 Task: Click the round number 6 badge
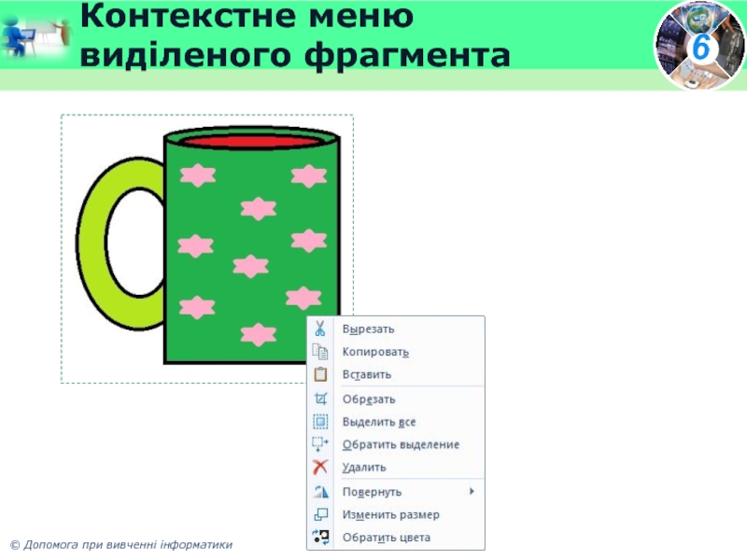(699, 46)
